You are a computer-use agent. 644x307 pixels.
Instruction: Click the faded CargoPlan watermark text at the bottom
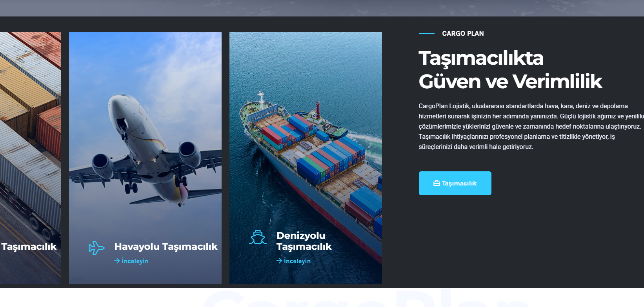365,300
